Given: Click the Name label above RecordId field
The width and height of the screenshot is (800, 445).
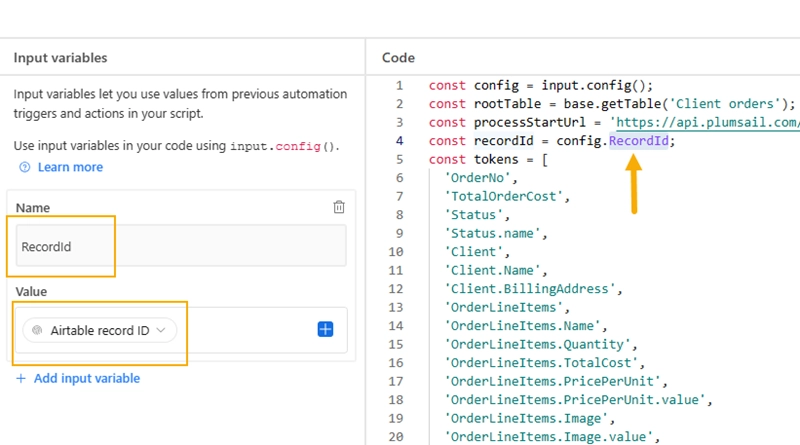Looking at the screenshot, I should click(33, 208).
